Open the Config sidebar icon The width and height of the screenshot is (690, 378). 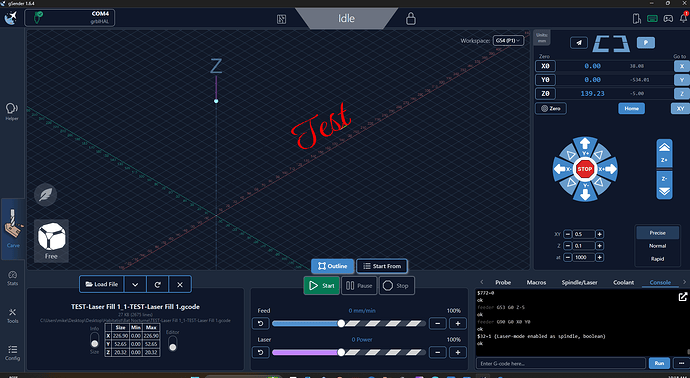(12, 353)
